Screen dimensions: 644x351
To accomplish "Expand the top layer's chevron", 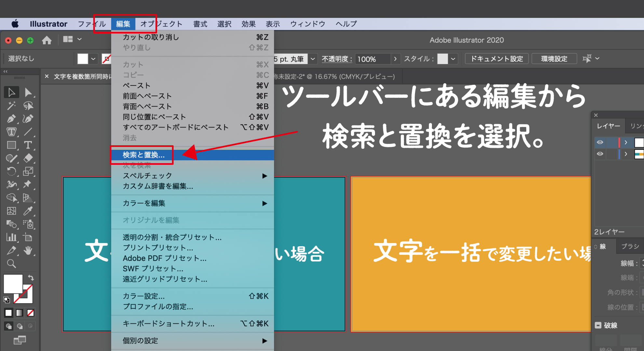I will click(626, 142).
